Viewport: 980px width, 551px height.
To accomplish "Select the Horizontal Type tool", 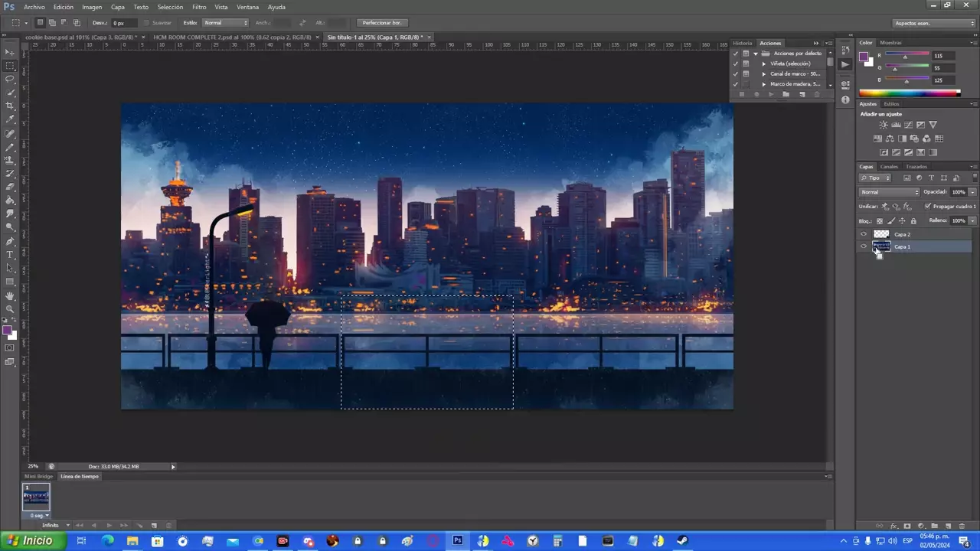I will pyautogui.click(x=10, y=254).
